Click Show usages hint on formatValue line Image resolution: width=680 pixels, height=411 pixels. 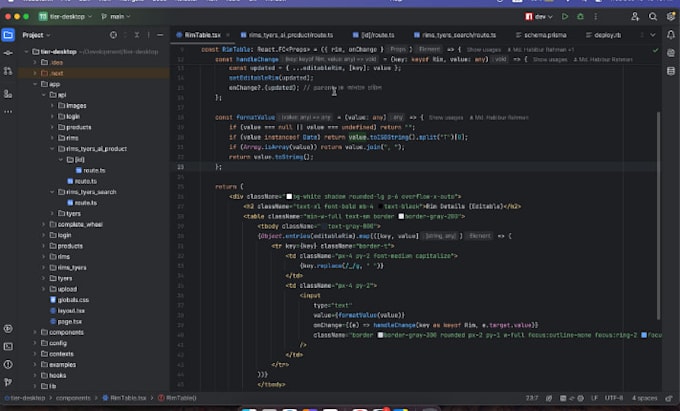tap(446, 117)
